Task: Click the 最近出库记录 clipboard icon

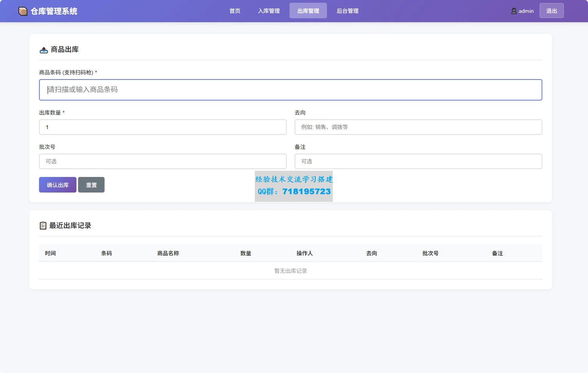Action: point(43,226)
